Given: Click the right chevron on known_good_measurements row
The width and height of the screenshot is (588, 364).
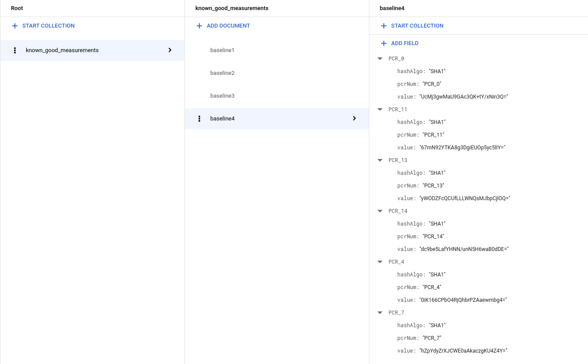Looking at the screenshot, I should tap(170, 50).
